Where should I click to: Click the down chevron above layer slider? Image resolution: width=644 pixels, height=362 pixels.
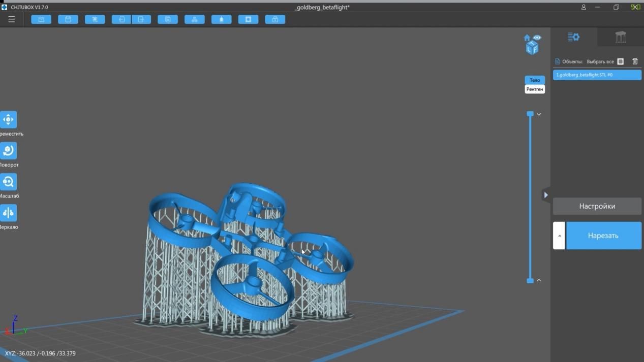pyautogui.click(x=539, y=114)
